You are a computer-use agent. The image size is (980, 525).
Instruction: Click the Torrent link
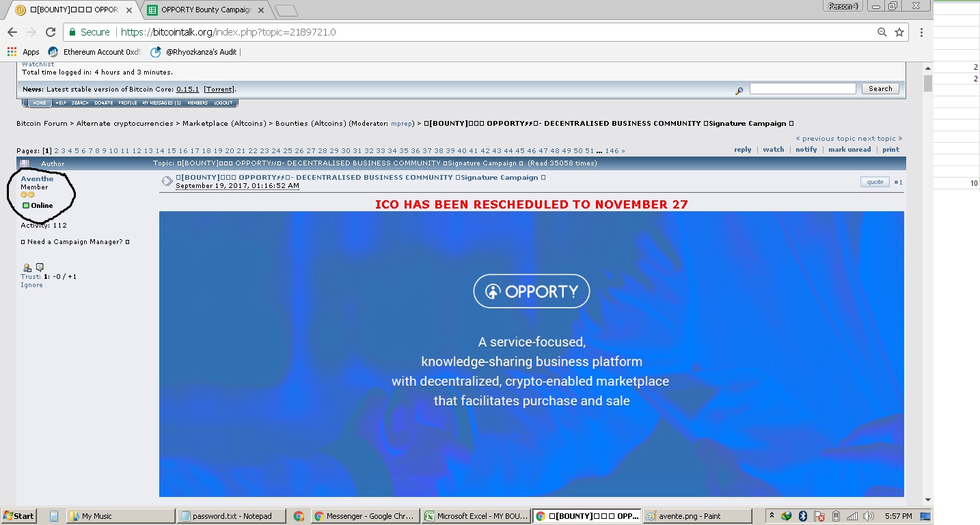[219, 90]
